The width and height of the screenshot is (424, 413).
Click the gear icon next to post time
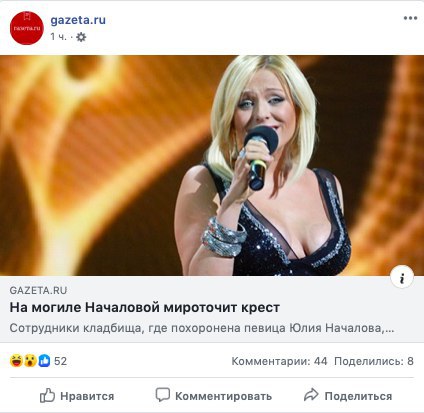tap(81, 37)
